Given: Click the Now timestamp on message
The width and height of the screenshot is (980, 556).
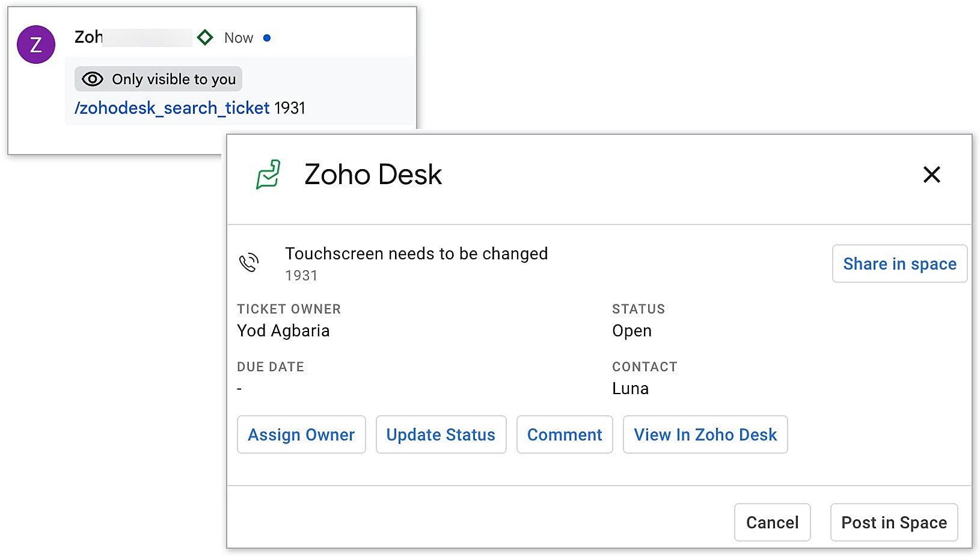Looking at the screenshot, I should click(239, 38).
